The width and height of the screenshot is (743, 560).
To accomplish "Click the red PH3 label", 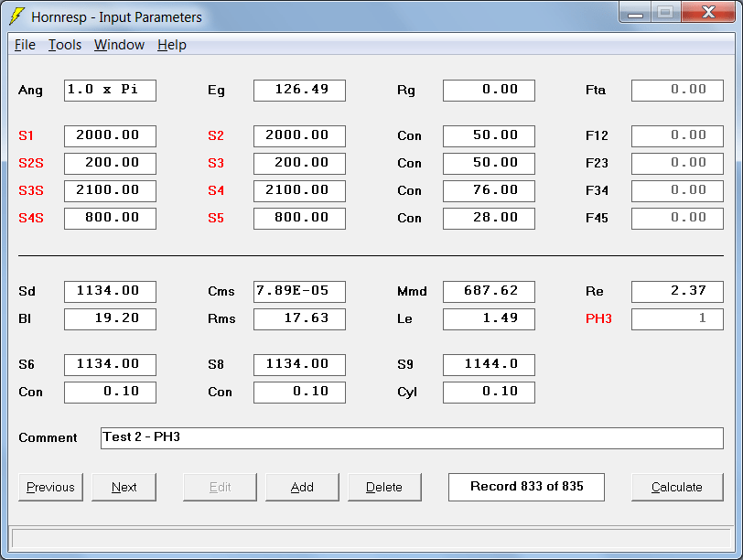I will pos(598,318).
